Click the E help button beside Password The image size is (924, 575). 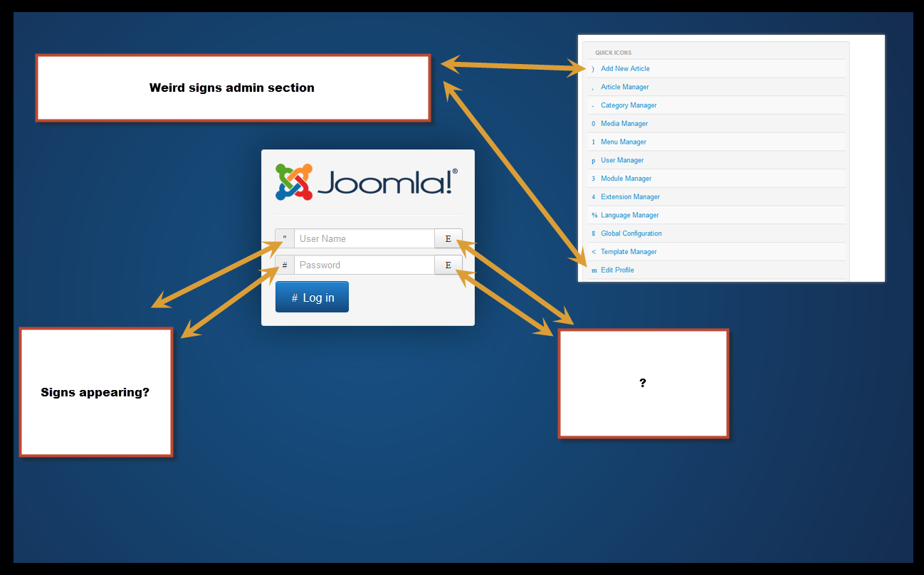448,265
